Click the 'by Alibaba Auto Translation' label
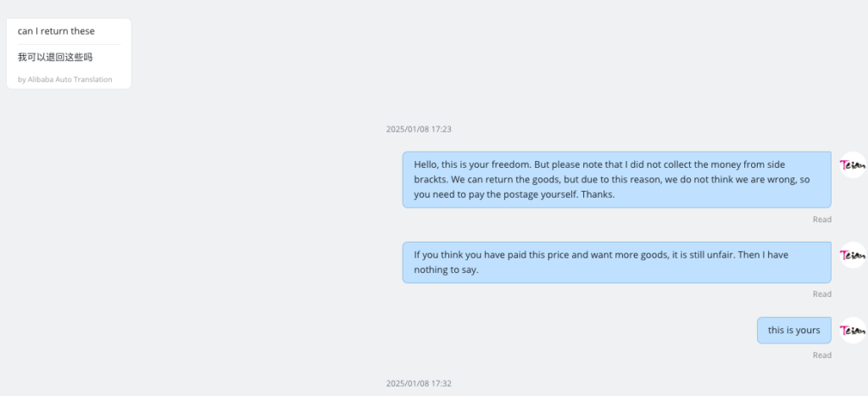 tap(64, 79)
